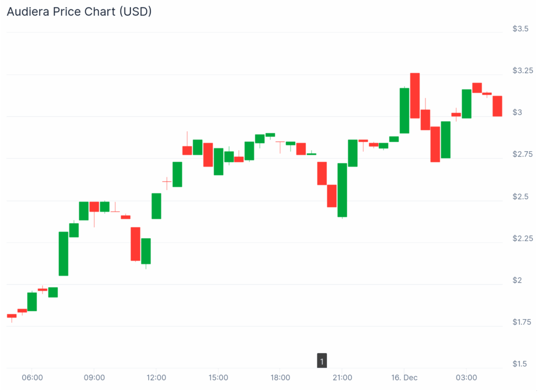Click the 12:00 time axis label
538x392 pixels.
pos(156,377)
